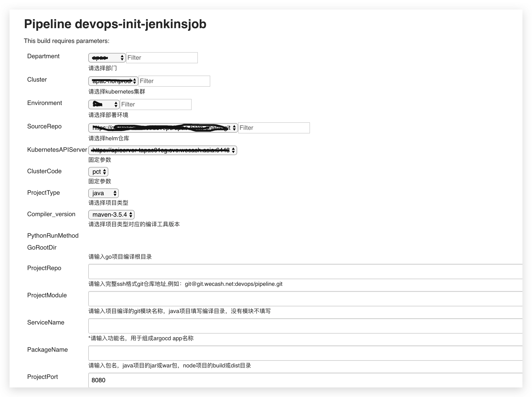Image resolution: width=532 pixels, height=397 pixels.
Task: Click the ProjectPort field showing 8080
Action: pyautogui.click(x=305, y=380)
